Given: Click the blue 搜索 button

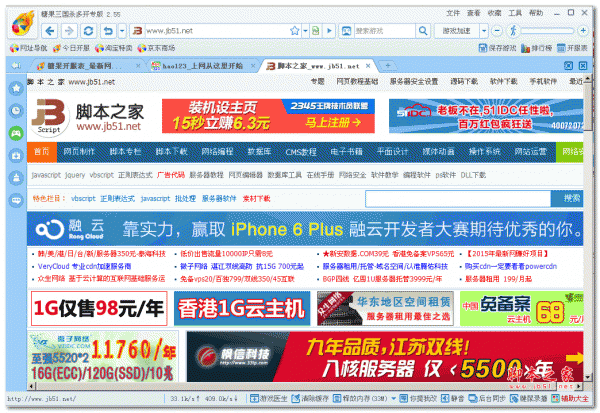Looking at the screenshot, I should pyautogui.click(x=567, y=199).
